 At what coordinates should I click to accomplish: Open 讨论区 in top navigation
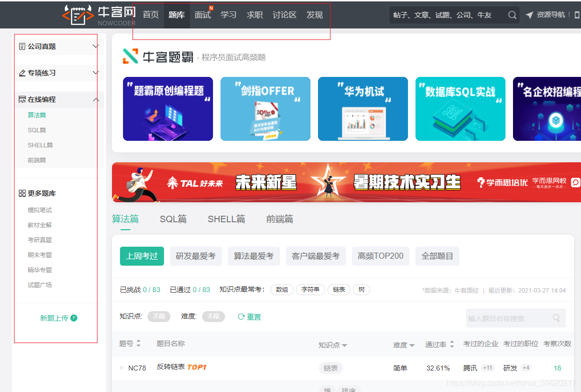point(284,15)
